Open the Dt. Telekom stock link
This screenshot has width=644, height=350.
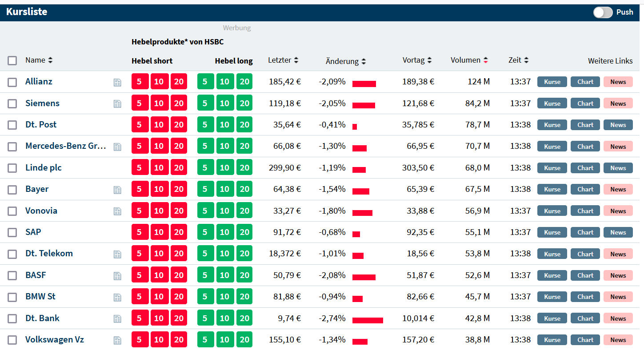tap(49, 253)
